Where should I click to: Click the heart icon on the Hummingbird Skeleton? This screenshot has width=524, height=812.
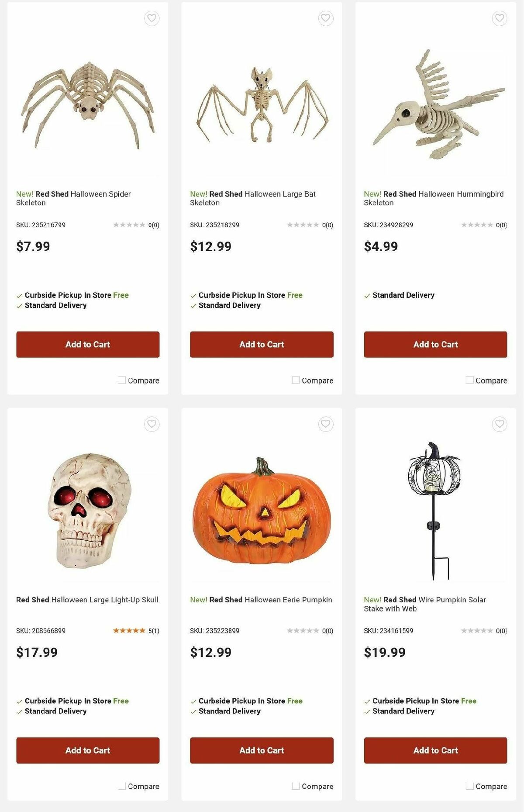click(498, 18)
